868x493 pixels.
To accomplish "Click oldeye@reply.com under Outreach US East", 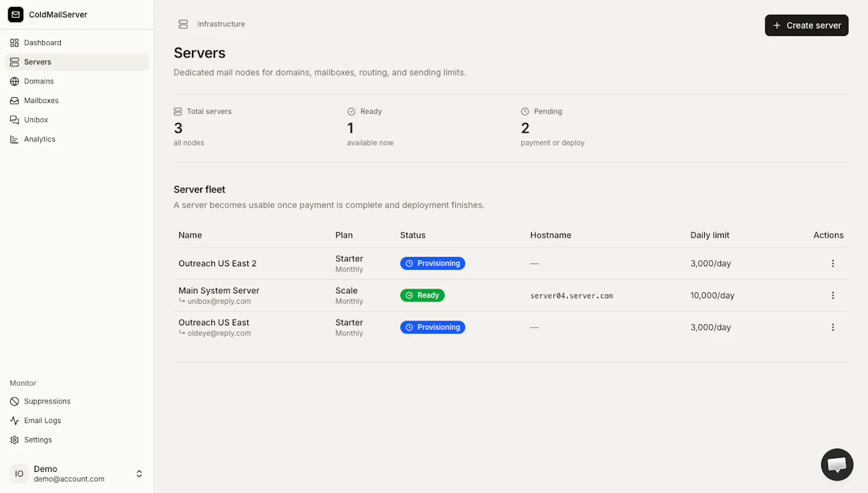I will click(x=219, y=334).
